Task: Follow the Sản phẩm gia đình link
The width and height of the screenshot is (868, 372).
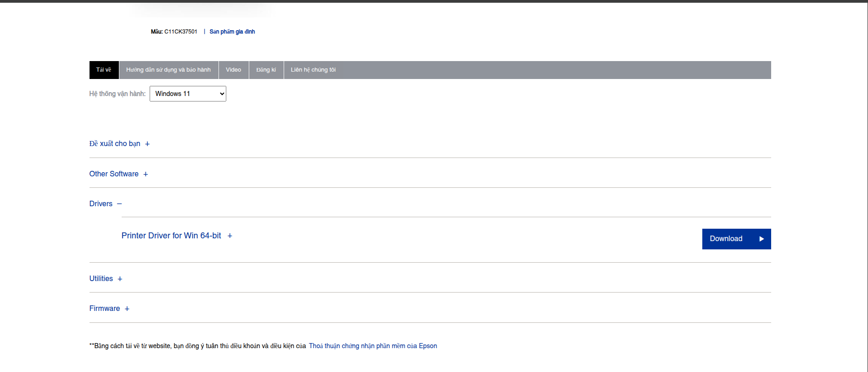Action: point(232,32)
